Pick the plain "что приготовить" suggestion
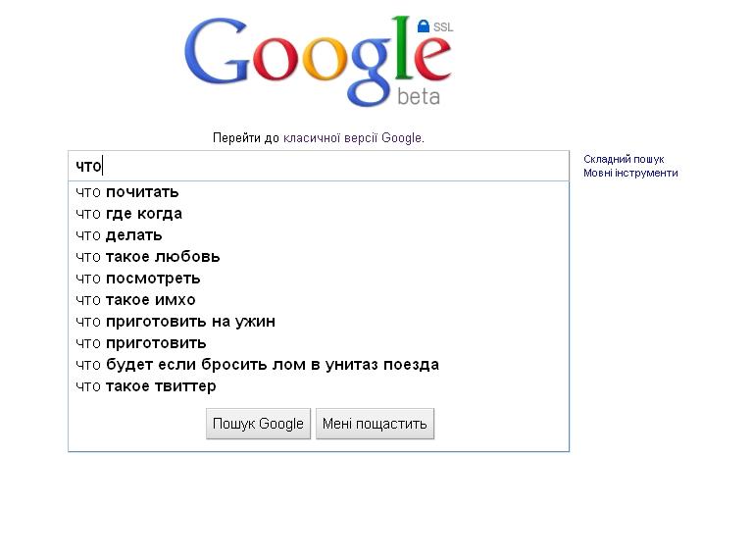The width and height of the screenshot is (753, 560). click(141, 343)
